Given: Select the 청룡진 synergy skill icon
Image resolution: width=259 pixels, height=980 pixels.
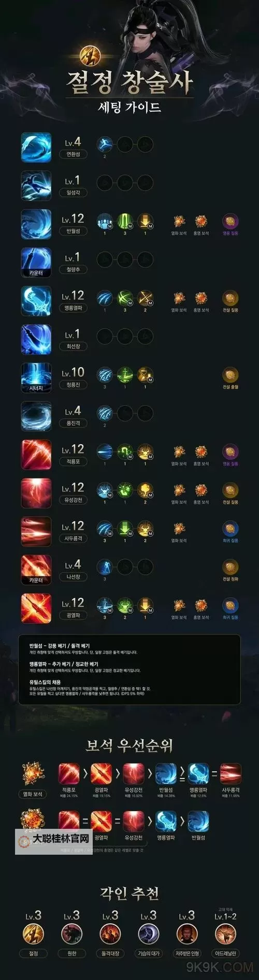Looking at the screenshot, I should click(36, 378).
